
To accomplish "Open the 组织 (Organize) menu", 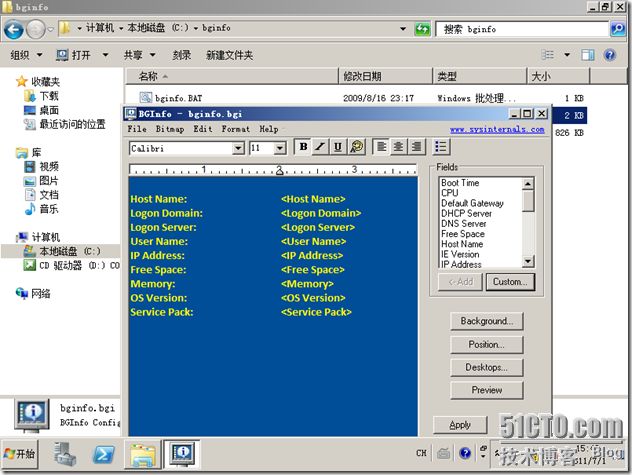I will point(26,55).
